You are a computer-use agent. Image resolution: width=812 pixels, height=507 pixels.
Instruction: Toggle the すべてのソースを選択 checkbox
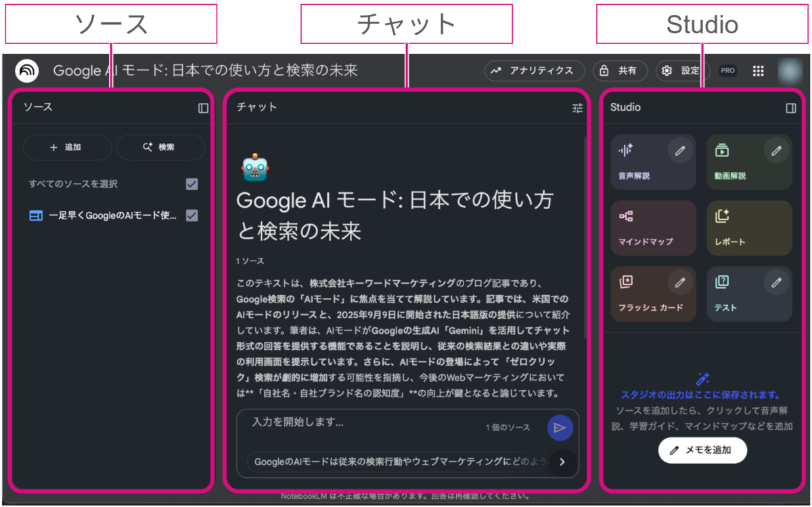coord(191,184)
